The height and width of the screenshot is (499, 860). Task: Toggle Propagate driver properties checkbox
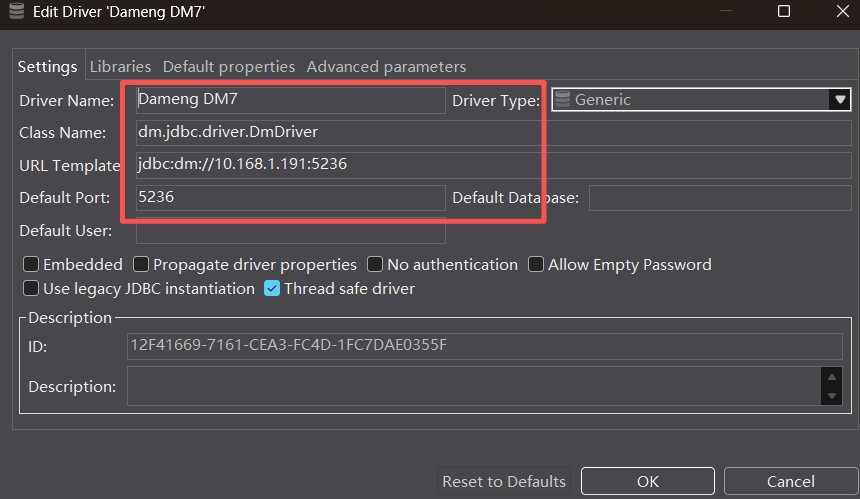coord(141,265)
